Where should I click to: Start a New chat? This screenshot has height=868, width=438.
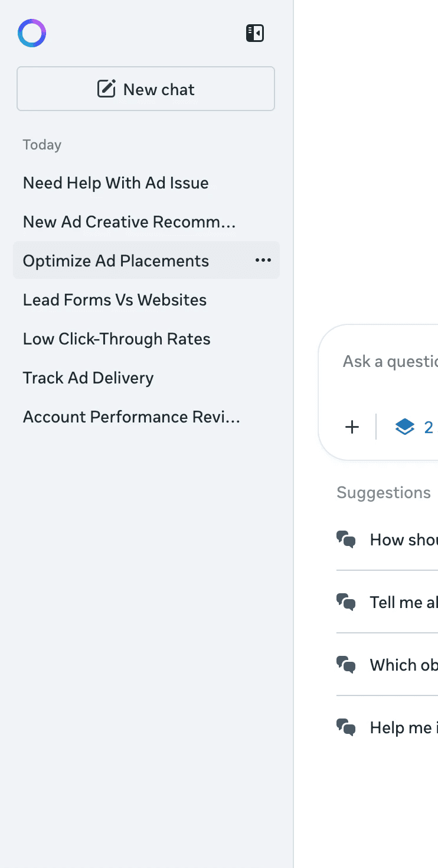(146, 89)
